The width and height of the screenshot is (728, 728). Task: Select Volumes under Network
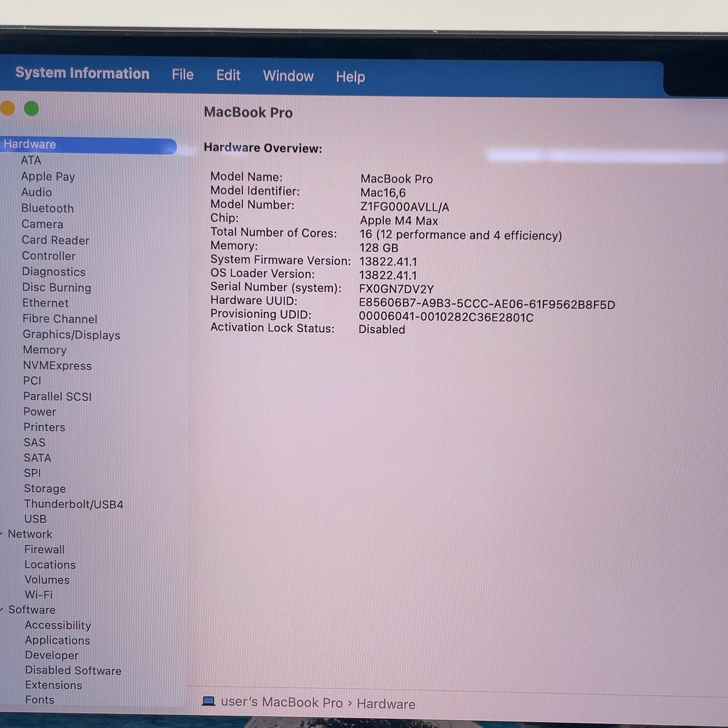47,580
